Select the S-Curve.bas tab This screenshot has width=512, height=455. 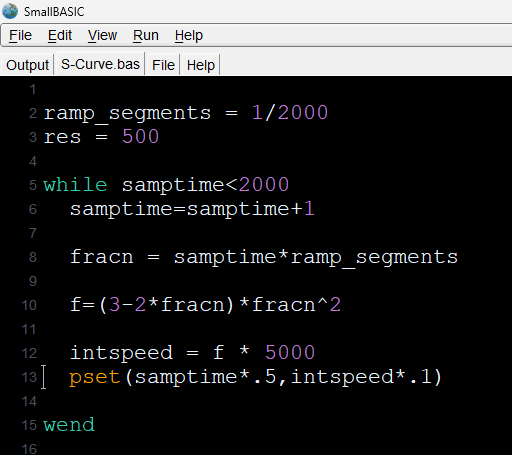tap(100, 64)
